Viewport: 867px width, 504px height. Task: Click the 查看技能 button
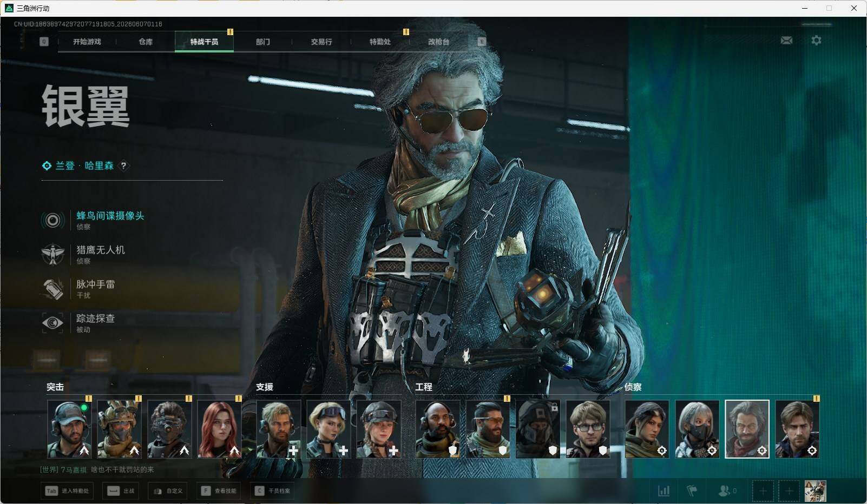click(x=219, y=491)
